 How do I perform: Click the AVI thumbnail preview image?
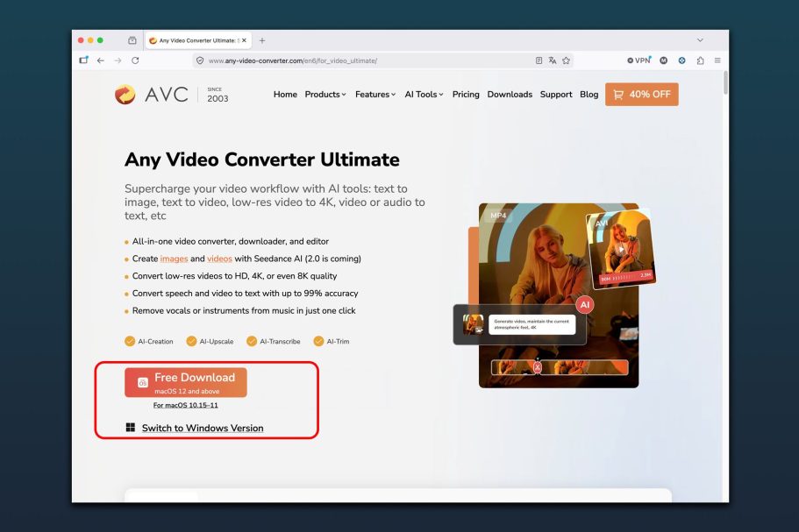[621, 248]
